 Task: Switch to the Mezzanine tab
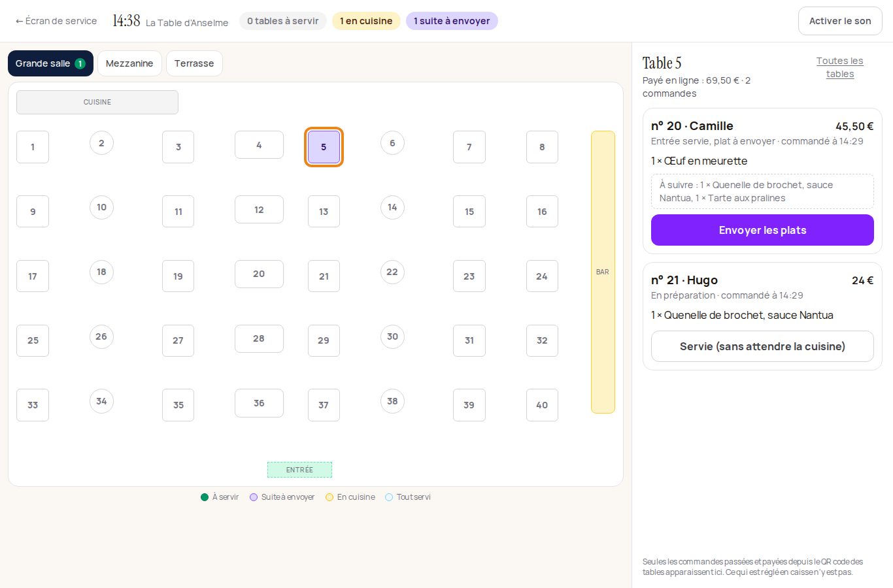[129, 63]
